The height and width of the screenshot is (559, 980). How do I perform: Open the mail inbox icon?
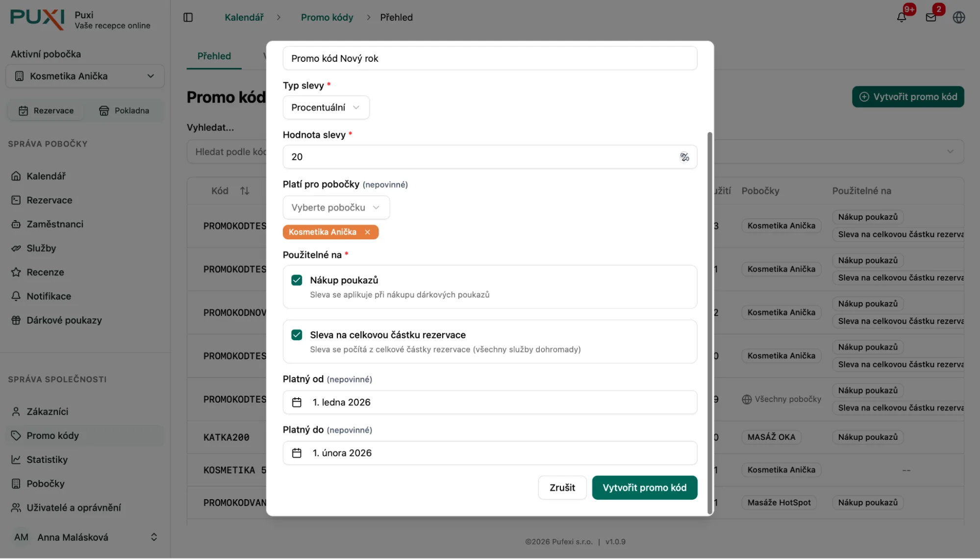coord(930,18)
